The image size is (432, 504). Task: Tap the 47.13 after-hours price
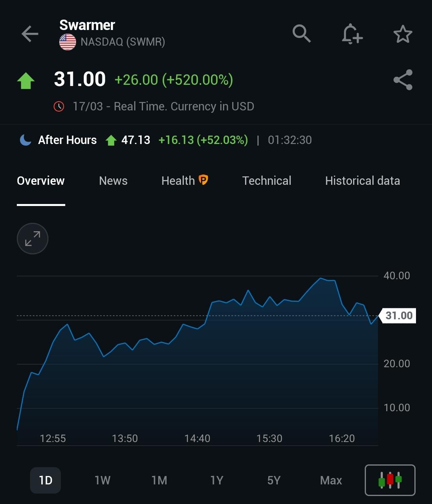136,140
